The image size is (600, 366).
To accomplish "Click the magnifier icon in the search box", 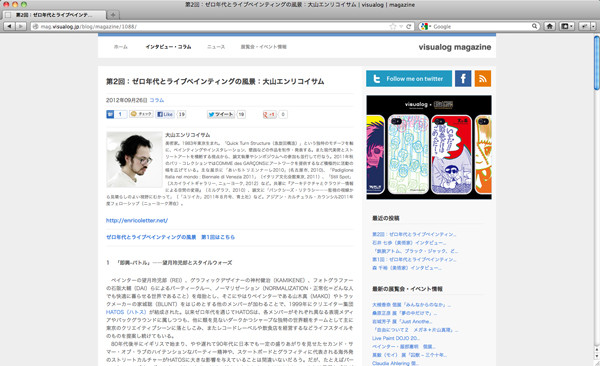I will (x=534, y=26).
